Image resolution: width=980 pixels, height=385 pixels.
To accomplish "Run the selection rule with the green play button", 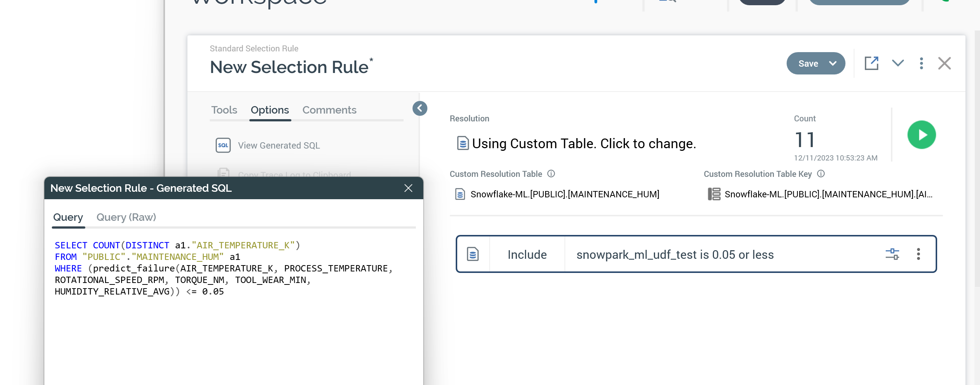I will tap(921, 135).
